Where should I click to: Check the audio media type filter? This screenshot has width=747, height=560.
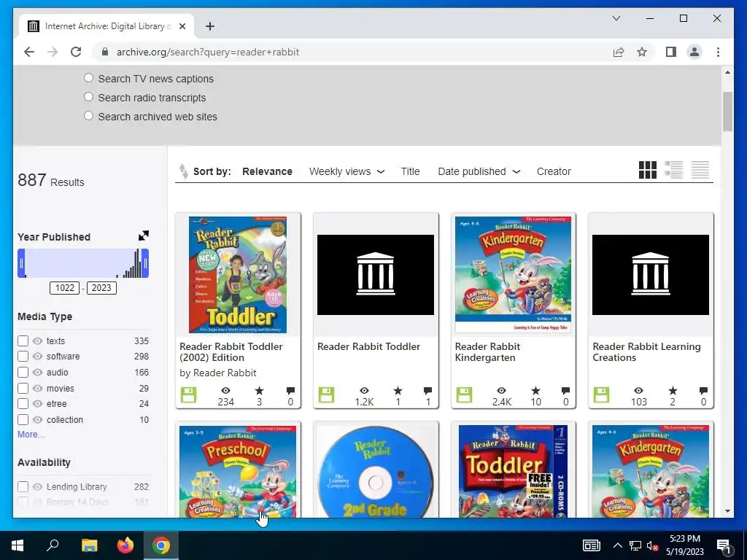23,372
